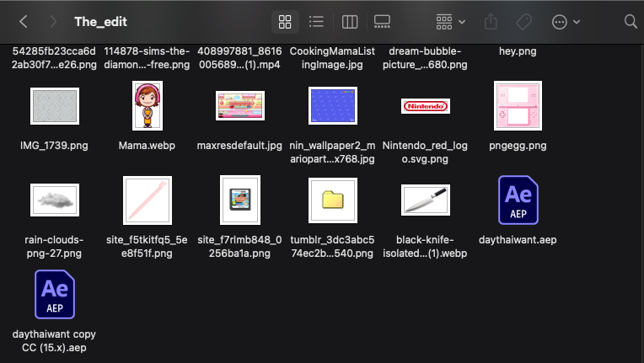Select the daythaiwant.aep After Effects icon
The image size is (644, 363).
(x=518, y=200)
